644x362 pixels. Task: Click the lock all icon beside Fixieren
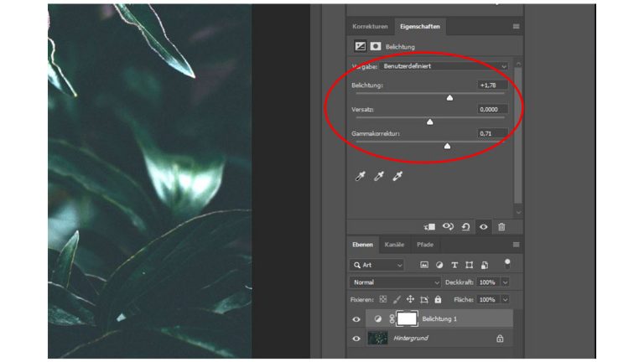(438, 299)
